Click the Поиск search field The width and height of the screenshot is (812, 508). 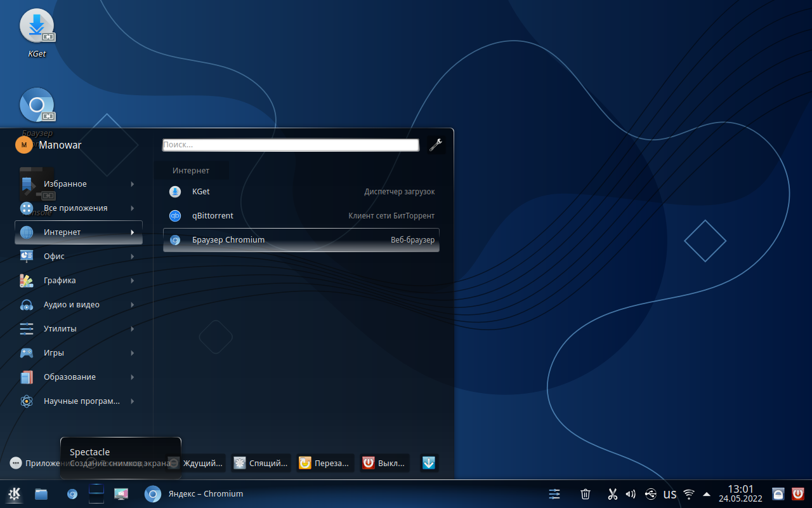(291, 145)
